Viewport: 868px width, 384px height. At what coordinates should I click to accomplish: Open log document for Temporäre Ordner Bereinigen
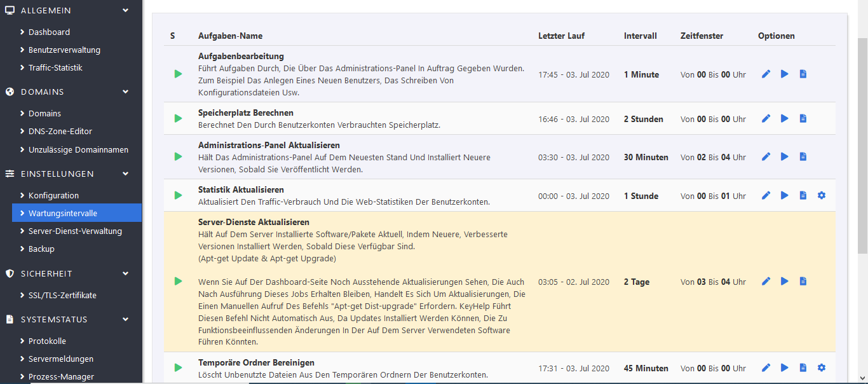click(x=803, y=368)
